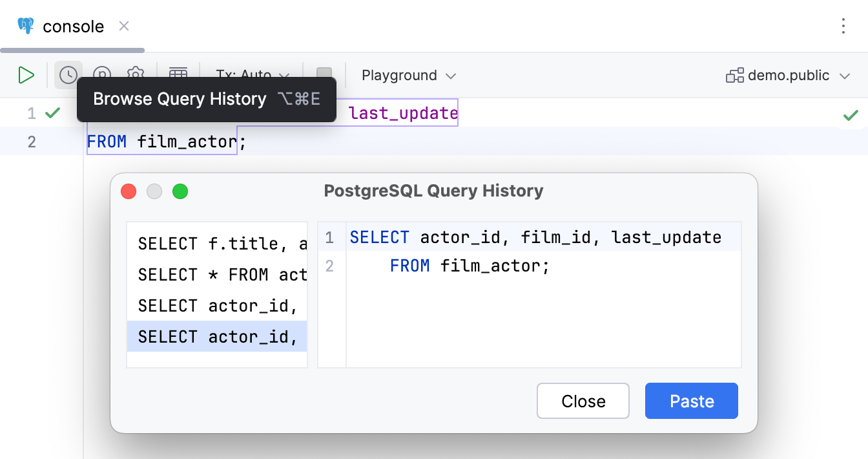868x459 pixels.
Task: Click the green checkmark on line 1
Action: tap(52, 112)
